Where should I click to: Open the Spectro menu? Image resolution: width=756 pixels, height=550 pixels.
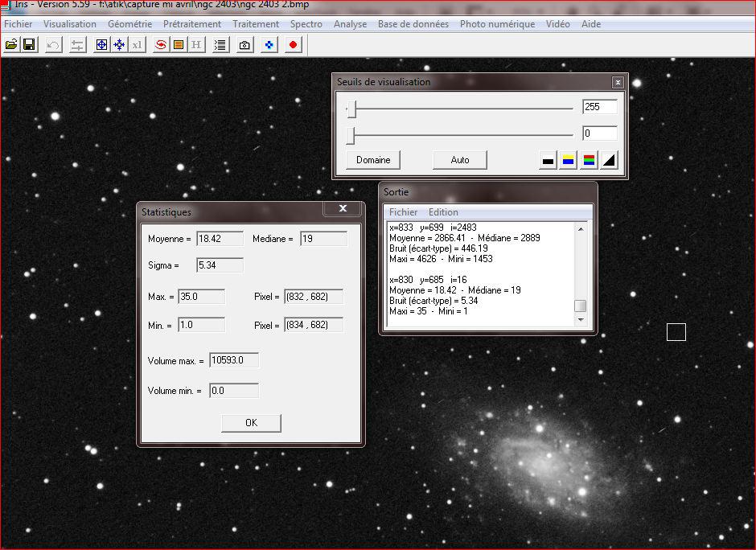coord(306,24)
